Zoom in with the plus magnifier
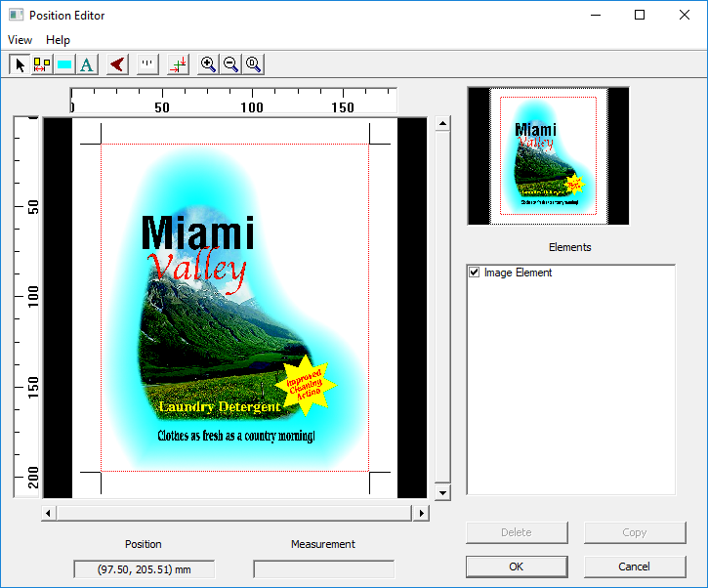 point(208,64)
